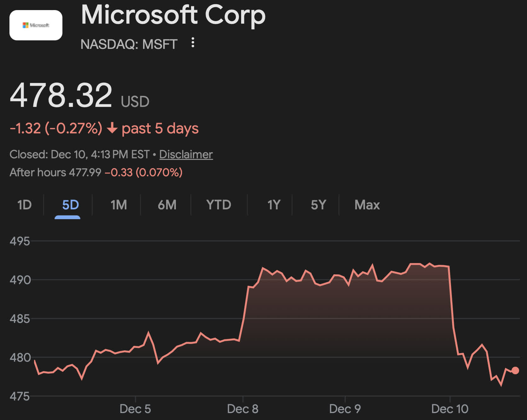Click the NASDAQ: MSFT ticker label
The image size is (527, 420).
click(129, 44)
